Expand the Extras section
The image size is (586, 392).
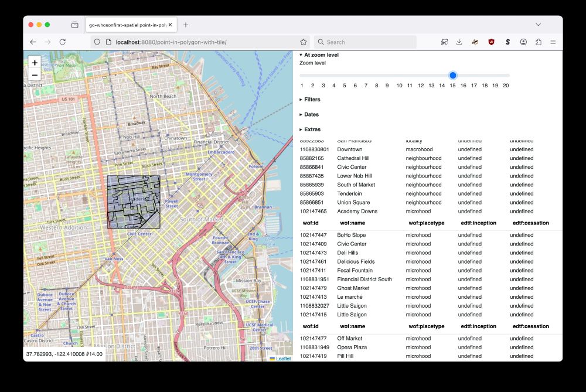click(x=312, y=129)
